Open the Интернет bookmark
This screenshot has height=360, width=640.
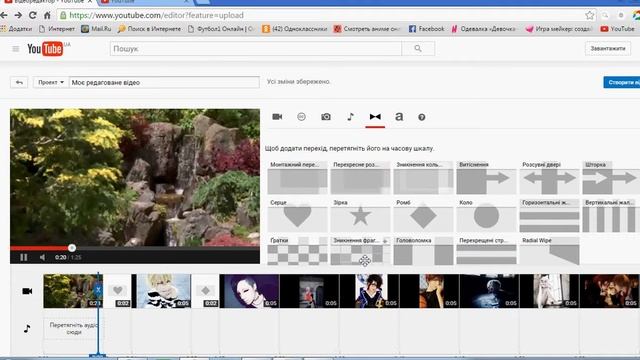tap(57, 29)
